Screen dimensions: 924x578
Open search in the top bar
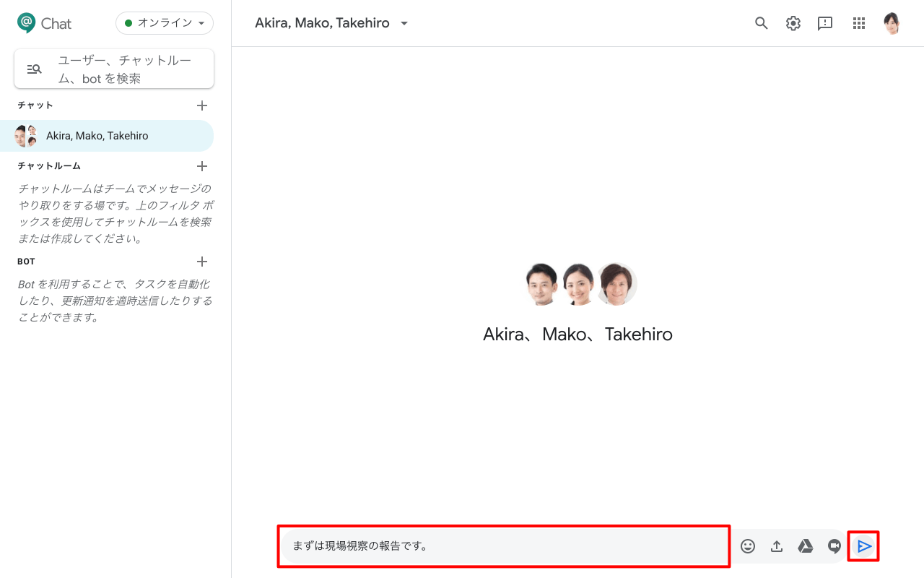pyautogui.click(x=761, y=23)
